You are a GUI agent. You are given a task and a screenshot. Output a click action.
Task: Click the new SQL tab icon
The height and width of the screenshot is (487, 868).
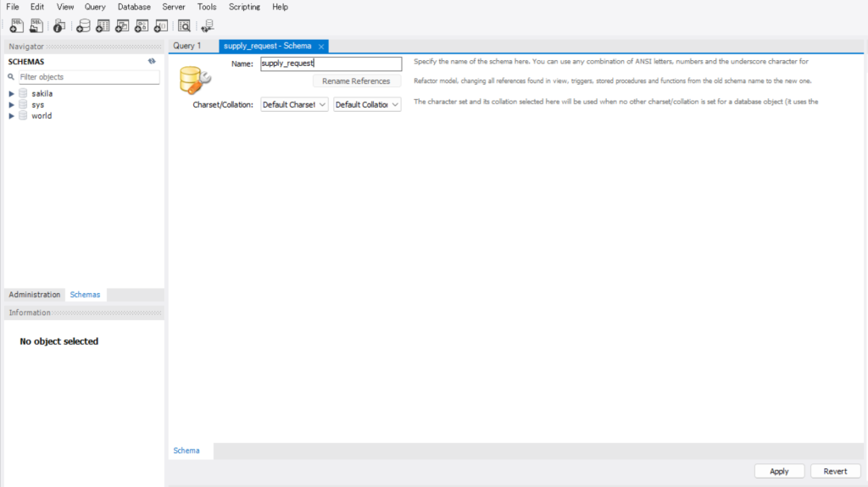[x=16, y=25]
